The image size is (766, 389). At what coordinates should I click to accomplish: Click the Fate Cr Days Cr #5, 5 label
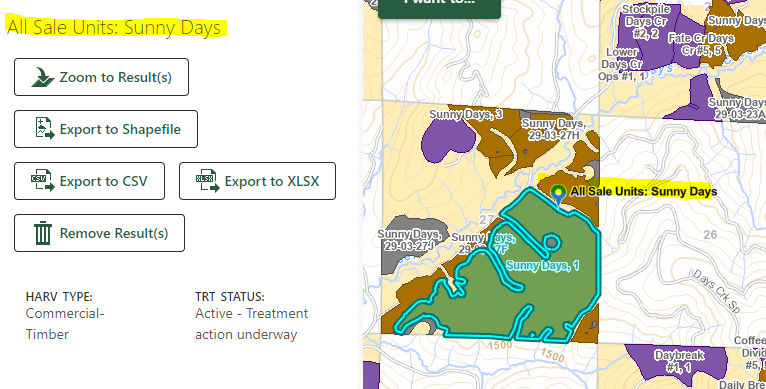[701, 44]
